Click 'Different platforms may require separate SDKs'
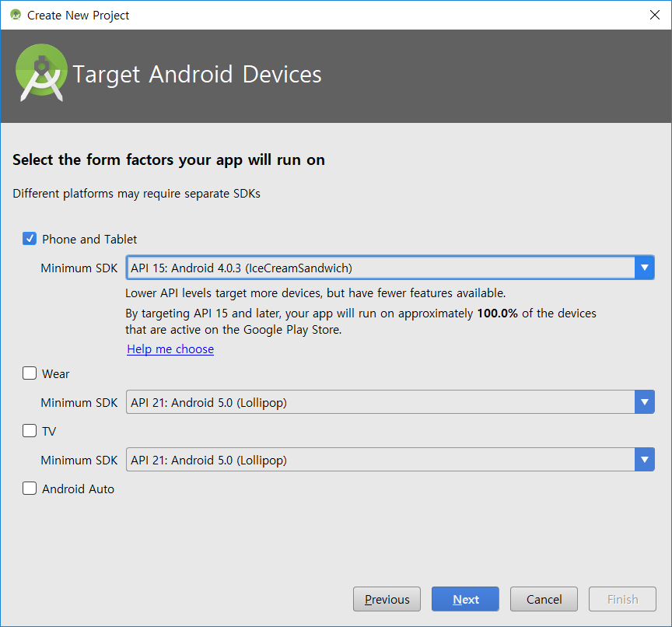This screenshot has height=627, width=672. [x=136, y=194]
